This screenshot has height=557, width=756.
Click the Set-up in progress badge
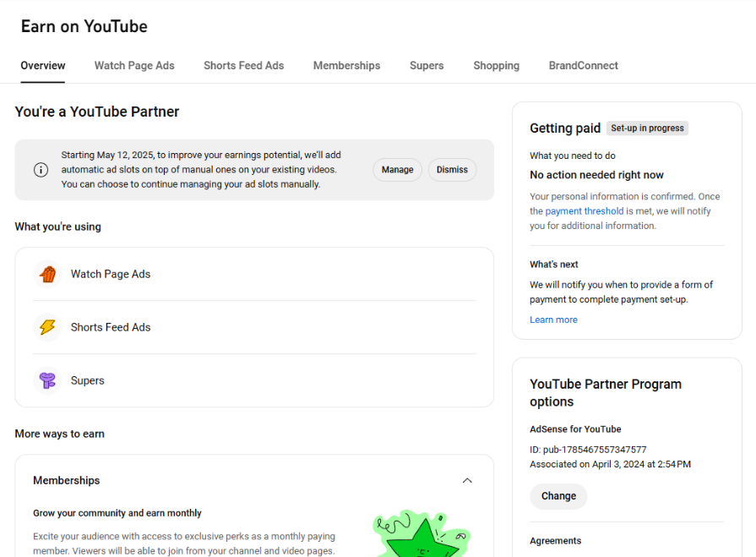[647, 128]
